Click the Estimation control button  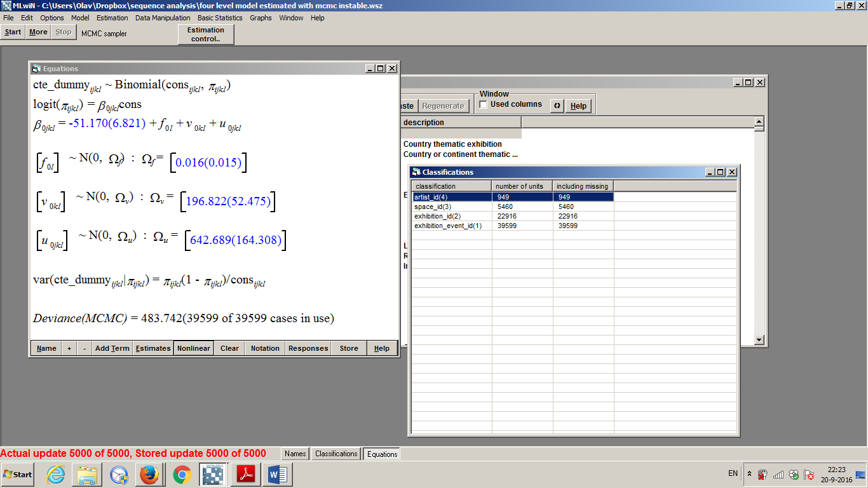pos(205,34)
